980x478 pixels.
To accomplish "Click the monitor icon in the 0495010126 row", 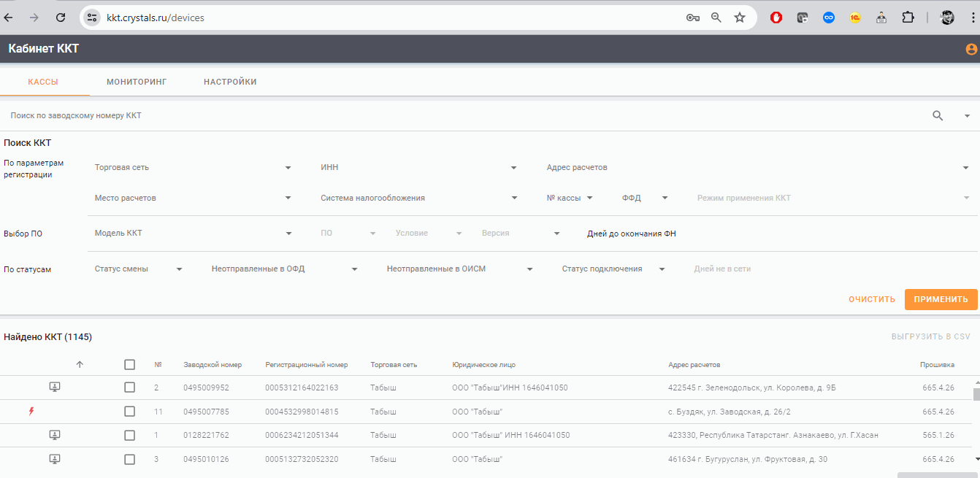I will [55, 459].
